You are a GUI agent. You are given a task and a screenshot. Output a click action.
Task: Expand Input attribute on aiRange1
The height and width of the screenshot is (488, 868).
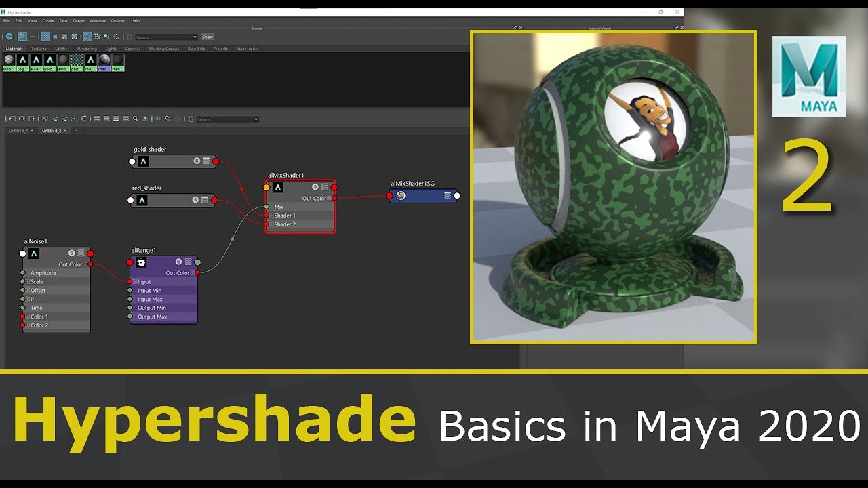pyautogui.click(x=135, y=282)
